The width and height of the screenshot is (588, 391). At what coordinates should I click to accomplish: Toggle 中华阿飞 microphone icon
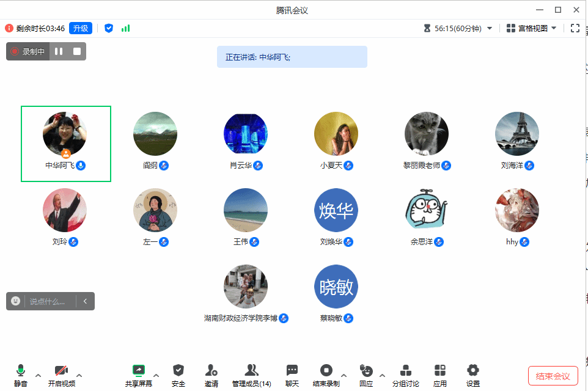click(x=81, y=166)
